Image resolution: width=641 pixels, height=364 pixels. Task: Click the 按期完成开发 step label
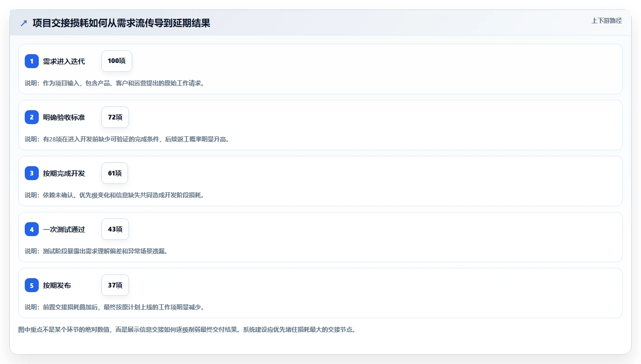pos(64,173)
